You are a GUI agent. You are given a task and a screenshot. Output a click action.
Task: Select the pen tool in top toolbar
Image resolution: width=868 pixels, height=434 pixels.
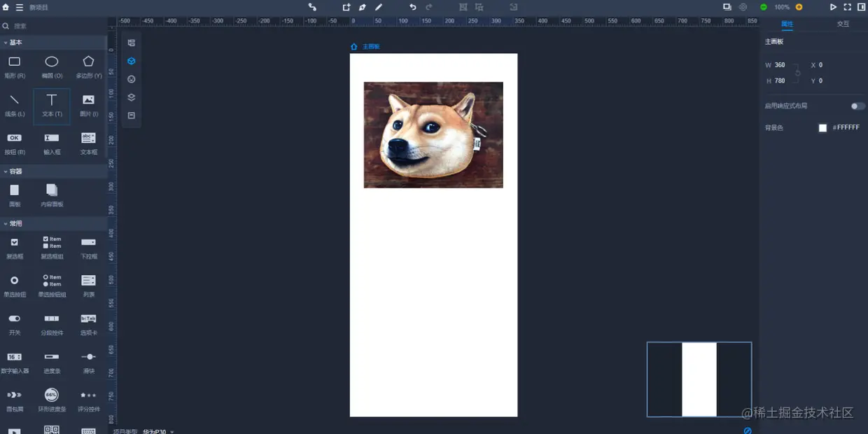point(363,7)
